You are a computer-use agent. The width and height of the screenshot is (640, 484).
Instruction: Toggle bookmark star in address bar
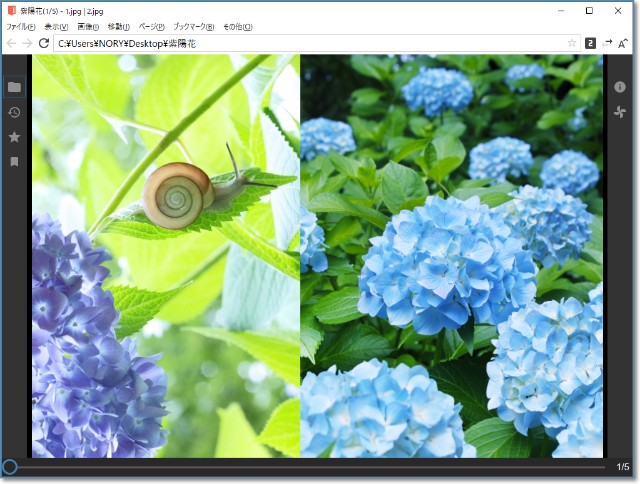[x=572, y=43]
